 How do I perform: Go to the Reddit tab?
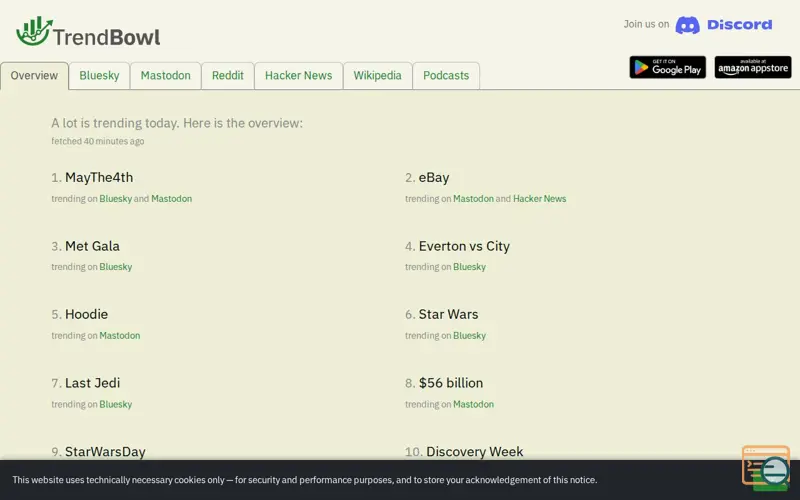click(228, 76)
